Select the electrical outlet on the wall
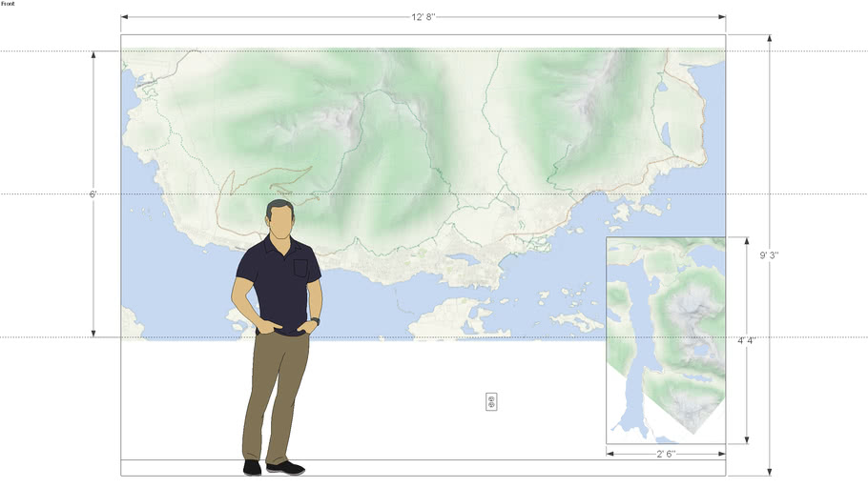 coord(491,401)
